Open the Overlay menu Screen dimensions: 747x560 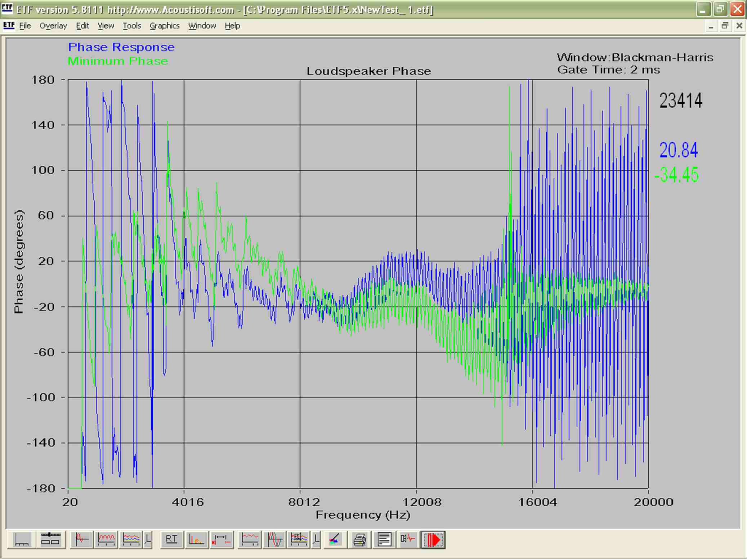(53, 26)
